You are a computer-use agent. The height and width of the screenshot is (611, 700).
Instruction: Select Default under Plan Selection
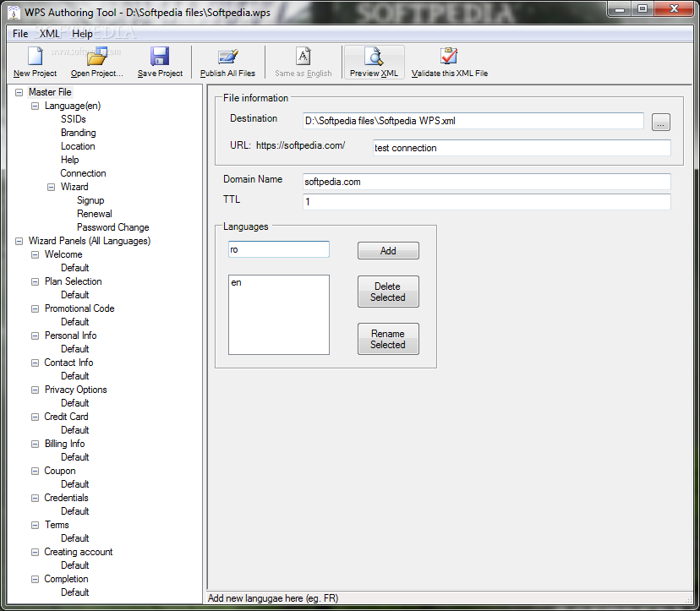[x=74, y=295]
